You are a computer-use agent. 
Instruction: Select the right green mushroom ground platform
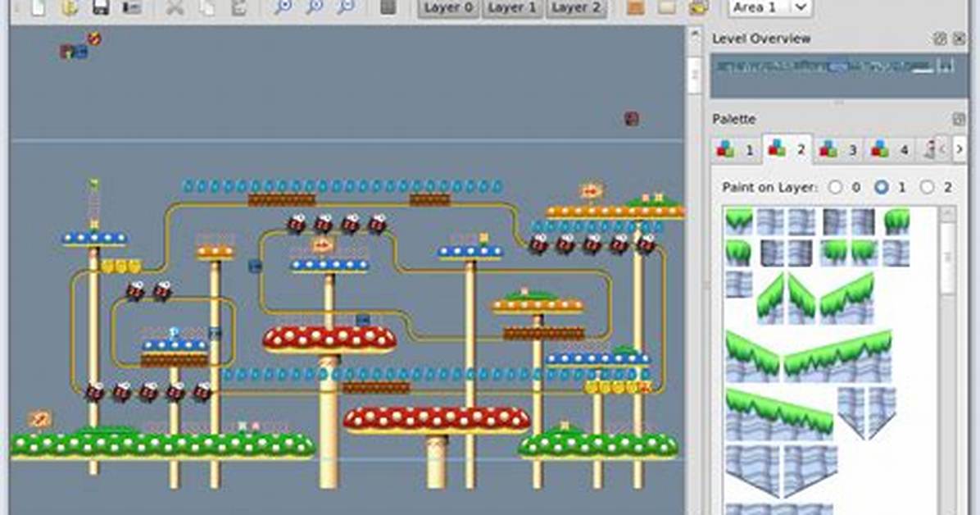pyautogui.click(x=599, y=445)
